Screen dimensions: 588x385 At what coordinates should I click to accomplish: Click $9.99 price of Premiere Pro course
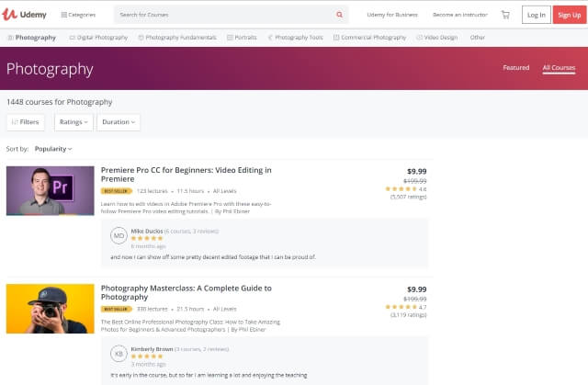tap(416, 171)
